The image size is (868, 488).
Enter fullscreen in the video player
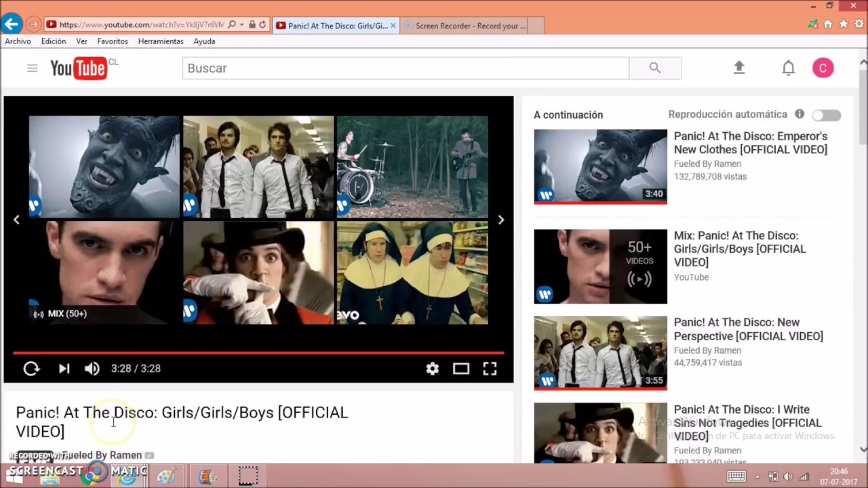[x=490, y=368]
